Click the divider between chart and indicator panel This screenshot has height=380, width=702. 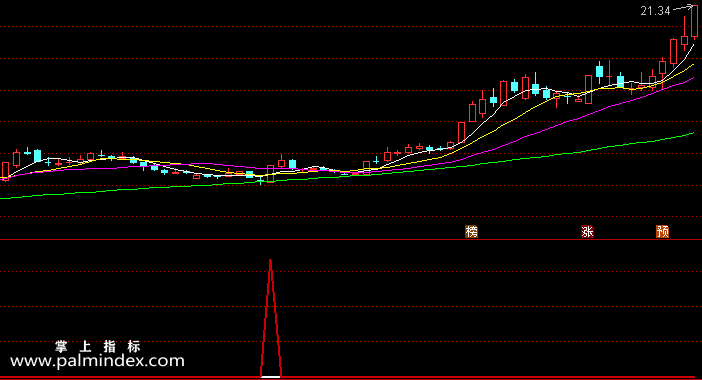(351, 240)
